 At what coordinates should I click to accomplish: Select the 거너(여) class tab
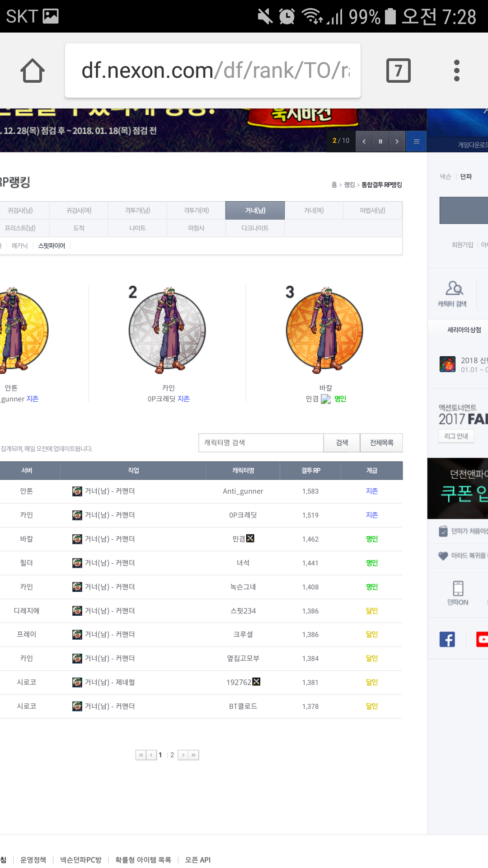point(314,211)
